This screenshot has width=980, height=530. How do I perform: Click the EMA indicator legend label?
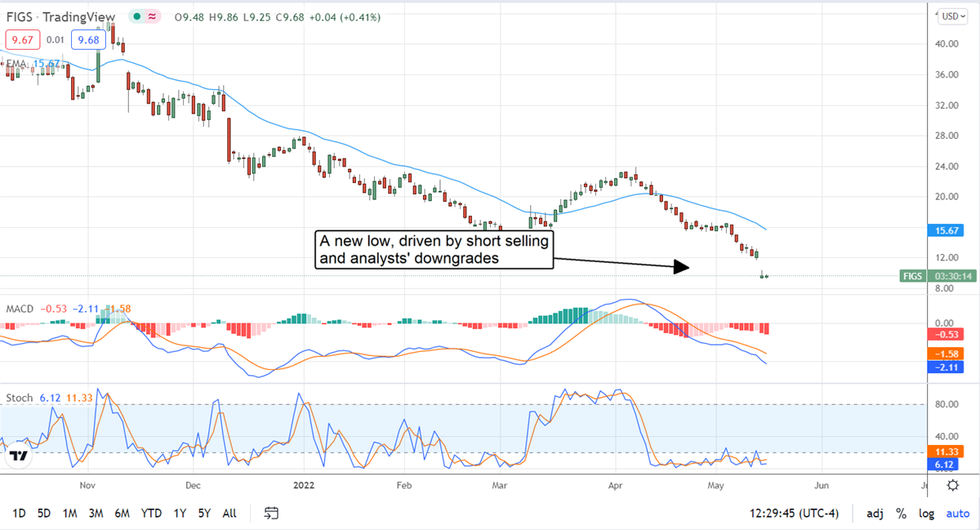click(16, 64)
